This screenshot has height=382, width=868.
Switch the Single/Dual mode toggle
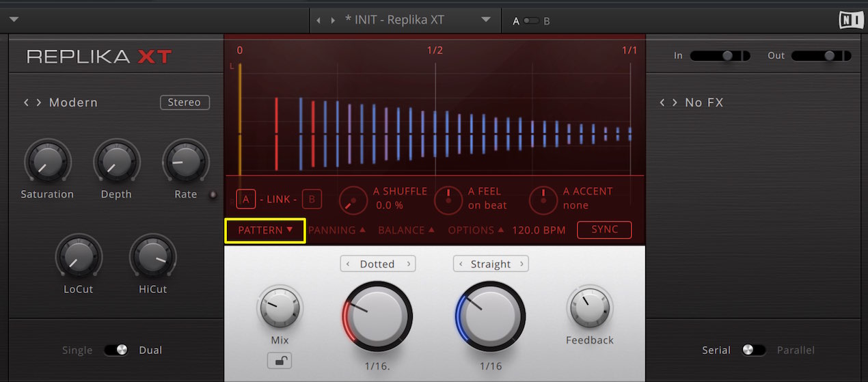click(x=116, y=350)
